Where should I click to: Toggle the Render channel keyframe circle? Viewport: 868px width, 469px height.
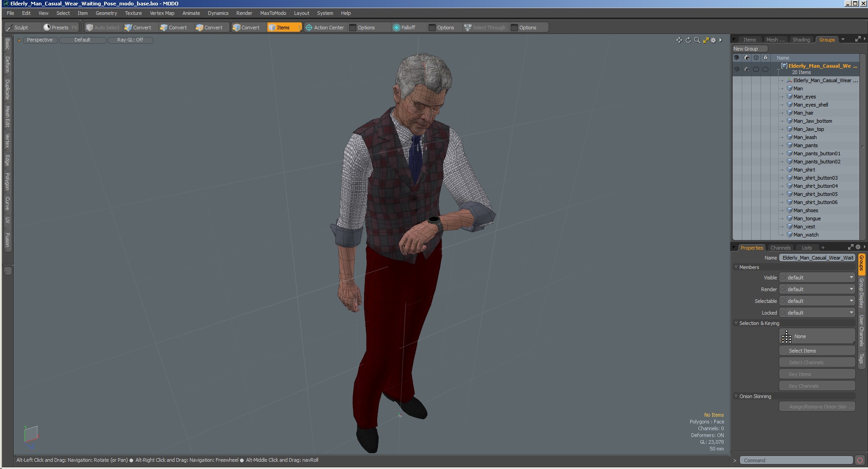click(x=783, y=289)
